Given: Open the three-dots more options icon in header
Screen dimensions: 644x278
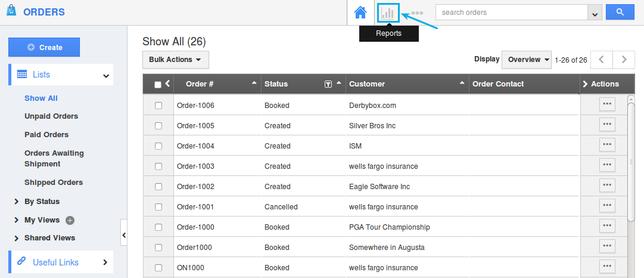Looking at the screenshot, I should point(417,13).
